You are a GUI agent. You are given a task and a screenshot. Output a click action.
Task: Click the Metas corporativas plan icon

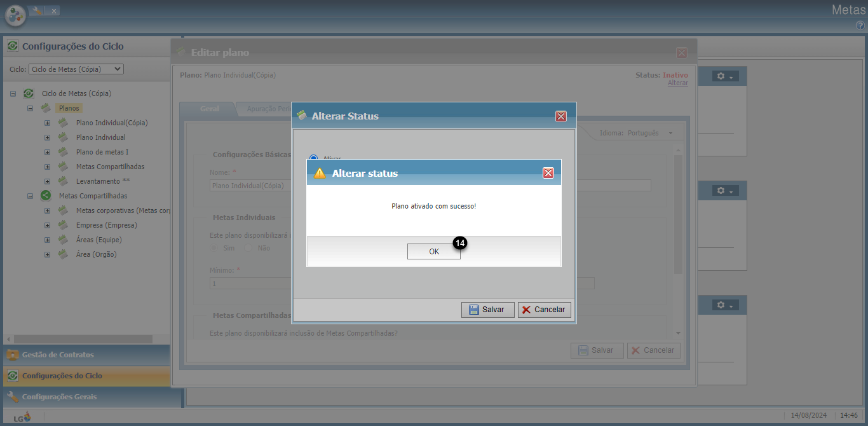(63, 210)
